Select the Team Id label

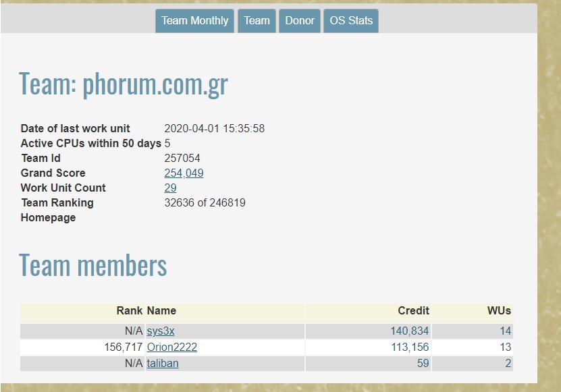(41, 158)
